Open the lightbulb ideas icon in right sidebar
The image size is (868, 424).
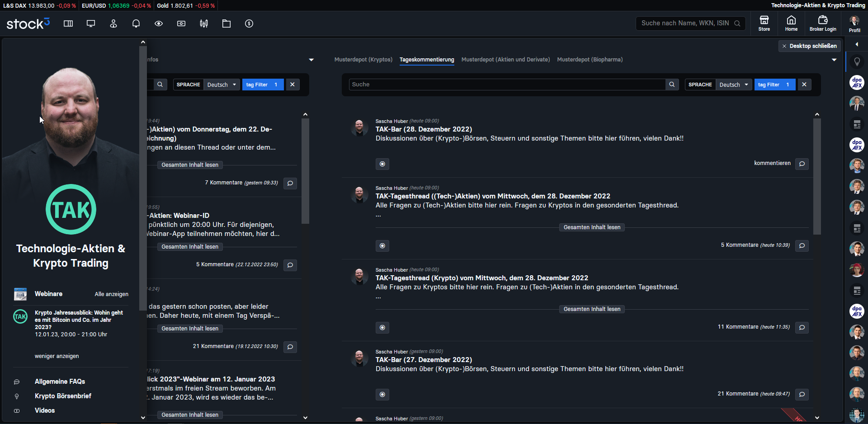(857, 62)
